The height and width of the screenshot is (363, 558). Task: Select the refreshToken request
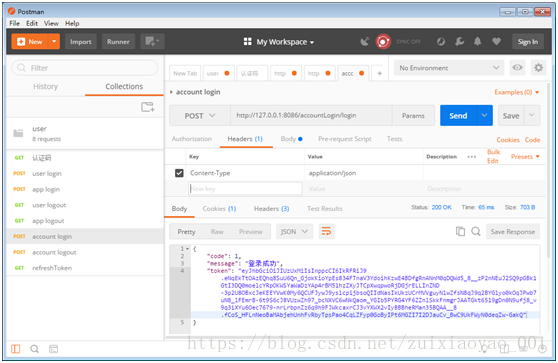(x=85, y=268)
